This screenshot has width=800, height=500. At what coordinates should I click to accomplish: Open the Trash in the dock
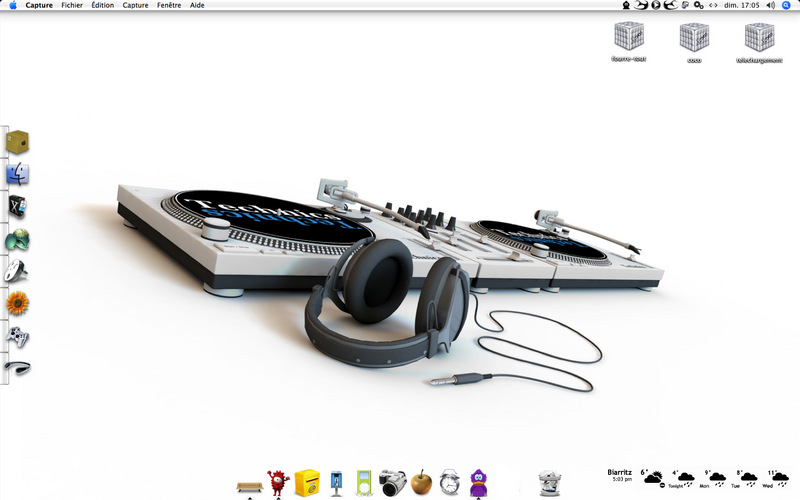pos(549,483)
